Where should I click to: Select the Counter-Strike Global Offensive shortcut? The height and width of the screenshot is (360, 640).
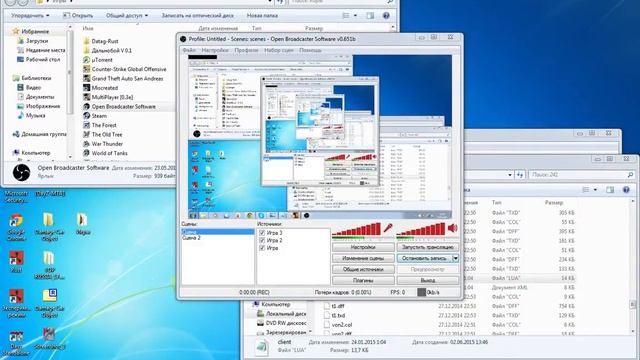[x=124, y=69]
